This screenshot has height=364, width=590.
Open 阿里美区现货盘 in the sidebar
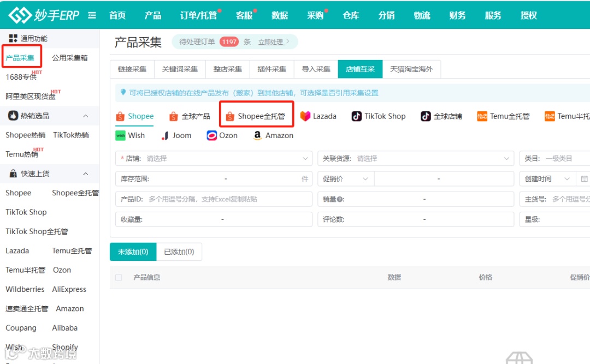(31, 97)
